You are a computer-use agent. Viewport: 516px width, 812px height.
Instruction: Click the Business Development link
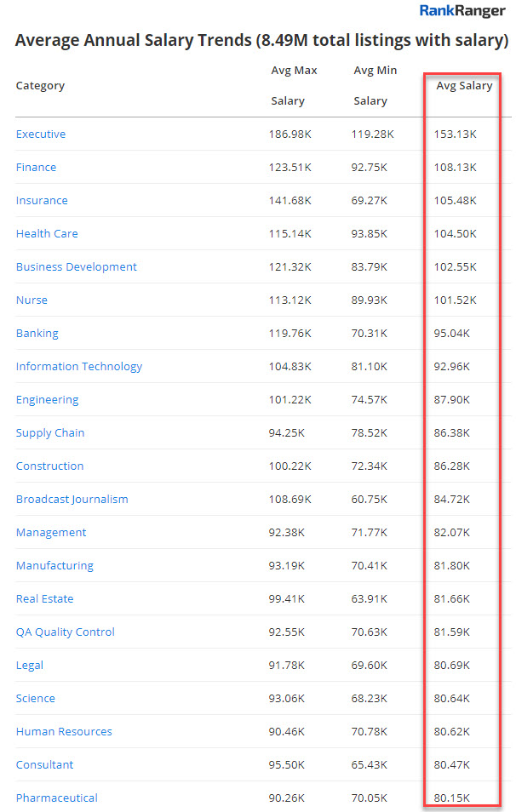(x=76, y=267)
